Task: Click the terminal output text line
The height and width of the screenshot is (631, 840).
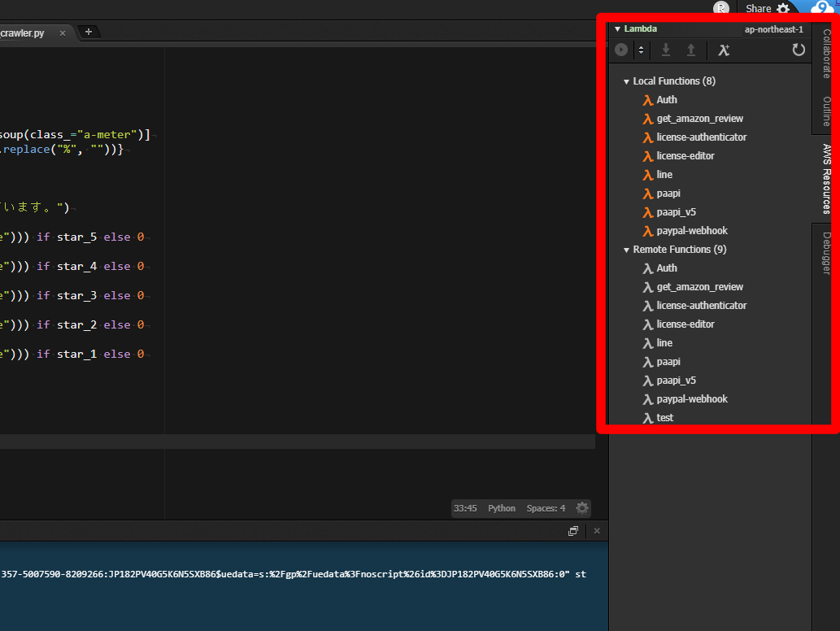Action: (294, 574)
